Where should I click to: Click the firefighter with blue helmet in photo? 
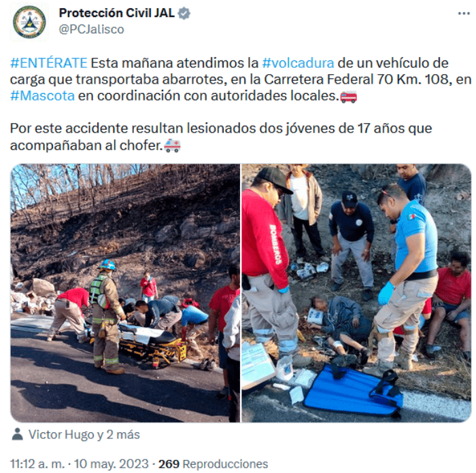tap(106, 317)
